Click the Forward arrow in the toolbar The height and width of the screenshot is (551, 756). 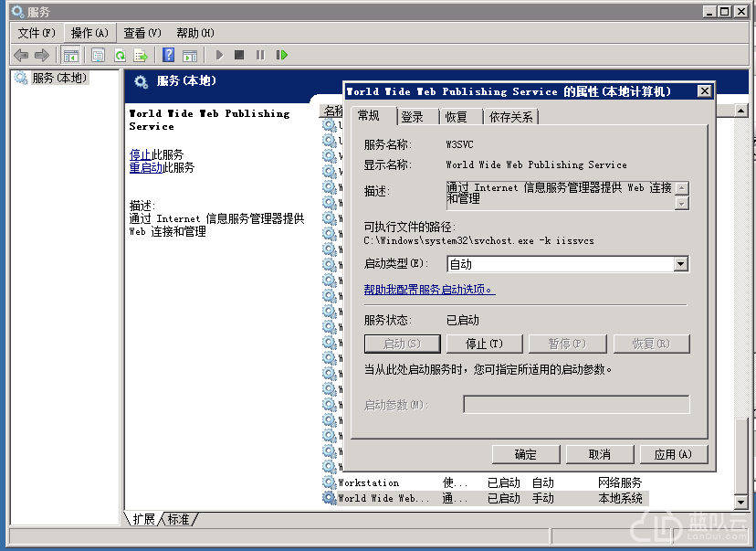(x=42, y=55)
